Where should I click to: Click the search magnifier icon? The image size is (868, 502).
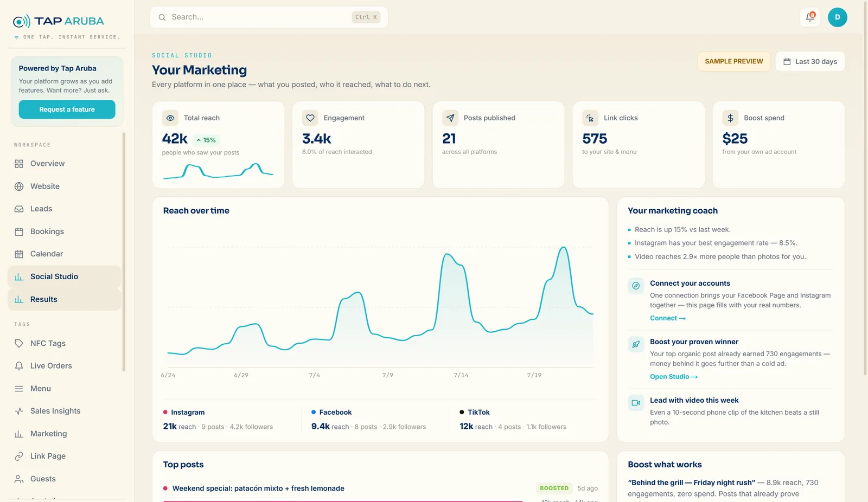coord(162,17)
